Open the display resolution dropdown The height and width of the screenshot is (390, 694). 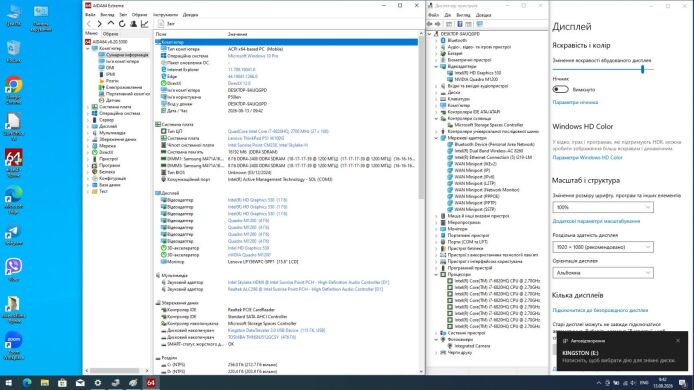(603, 247)
